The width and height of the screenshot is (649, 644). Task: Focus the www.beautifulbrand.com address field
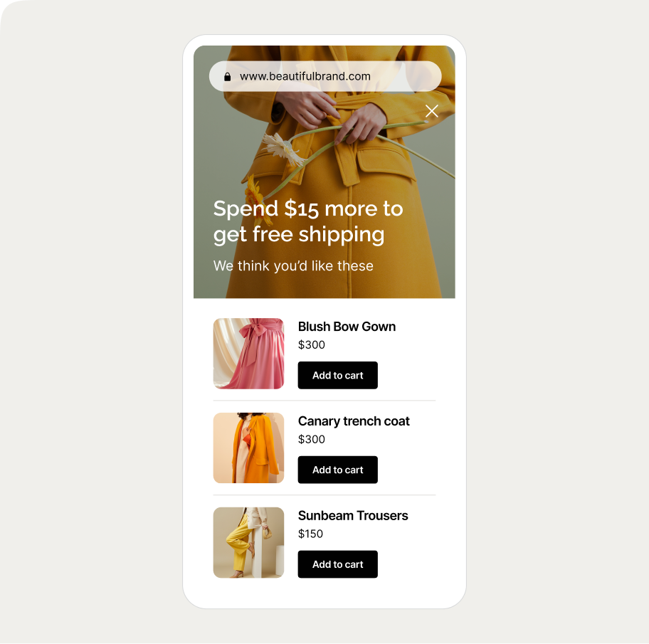click(x=325, y=76)
